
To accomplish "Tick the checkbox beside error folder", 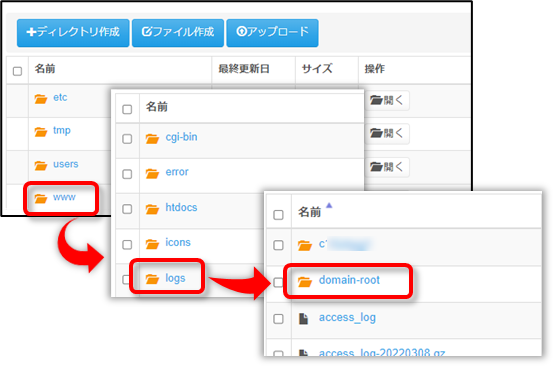I will 127,174.
